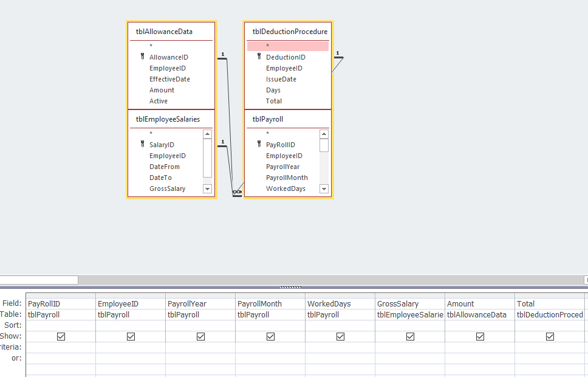This screenshot has height=377, width=588.
Task: Click the tblAllowanceData Table cell in grid
Action: [480, 314]
